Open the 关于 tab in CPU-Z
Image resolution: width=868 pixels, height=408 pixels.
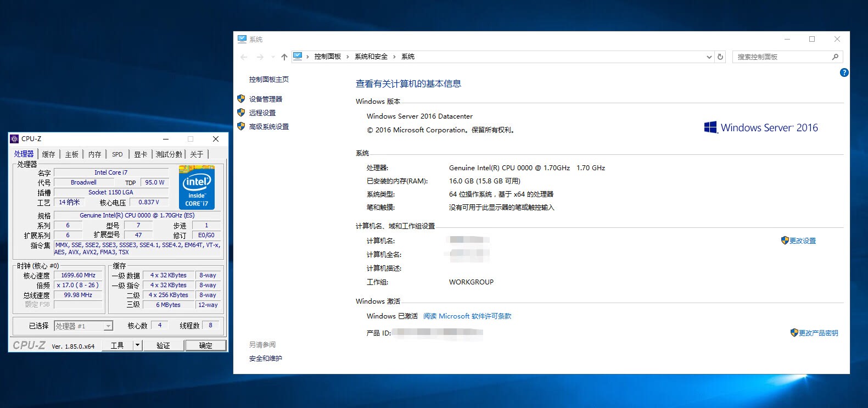click(x=197, y=154)
